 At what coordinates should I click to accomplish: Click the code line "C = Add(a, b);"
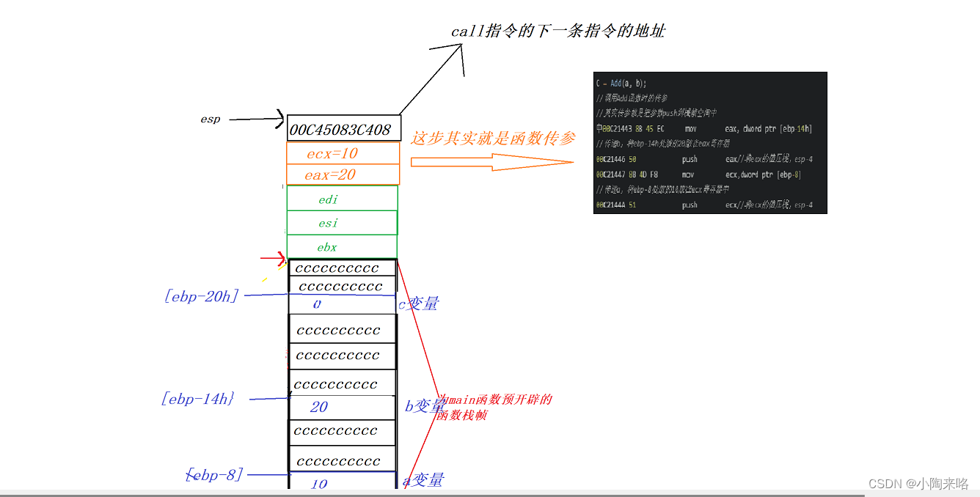[621, 83]
